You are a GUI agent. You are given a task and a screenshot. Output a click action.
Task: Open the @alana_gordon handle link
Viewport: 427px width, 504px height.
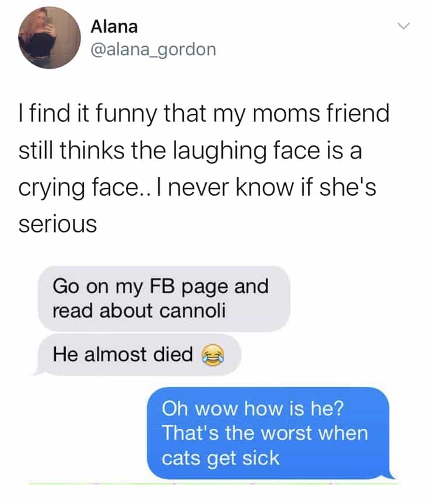[x=153, y=50]
